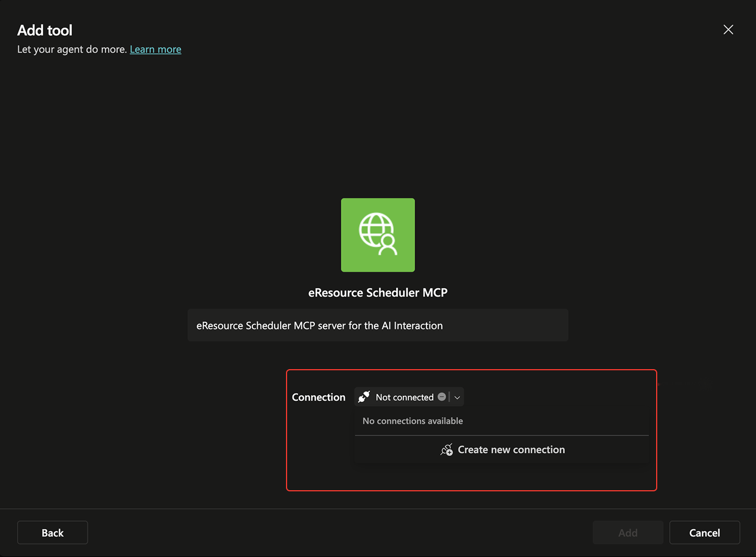Click the 'Not connected' label text
Image resolution: width=756 pixels, height=557 pixels.
[404, 397]
